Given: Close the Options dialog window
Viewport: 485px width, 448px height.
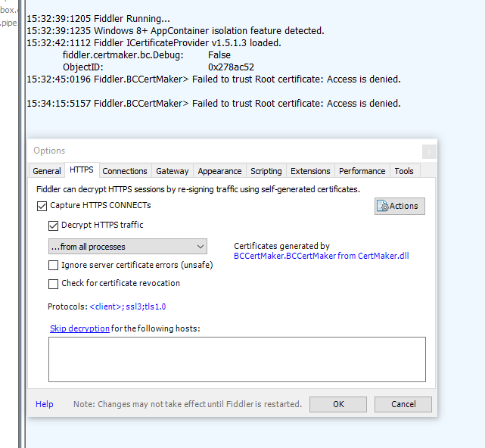Looking at the screenshot, I should (429, 151).
